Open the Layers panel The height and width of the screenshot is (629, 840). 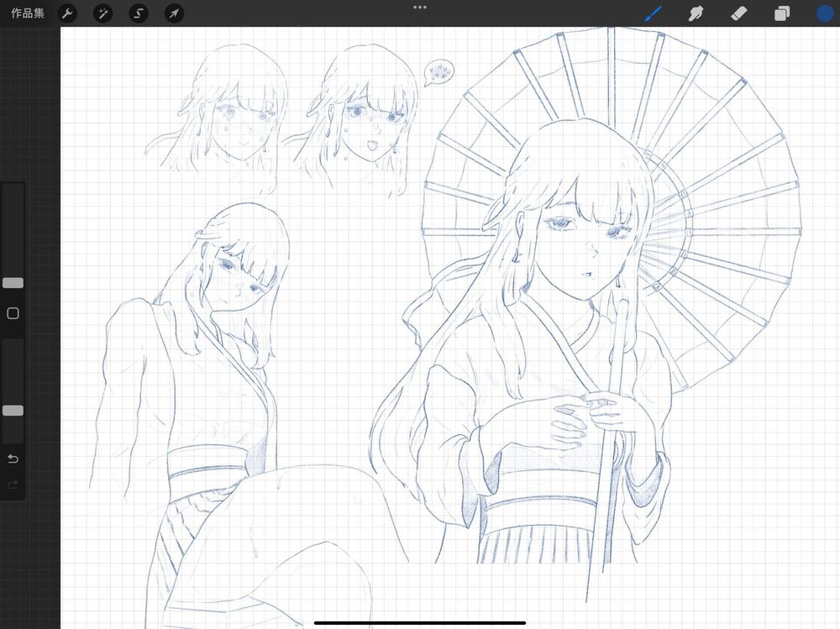782,13
